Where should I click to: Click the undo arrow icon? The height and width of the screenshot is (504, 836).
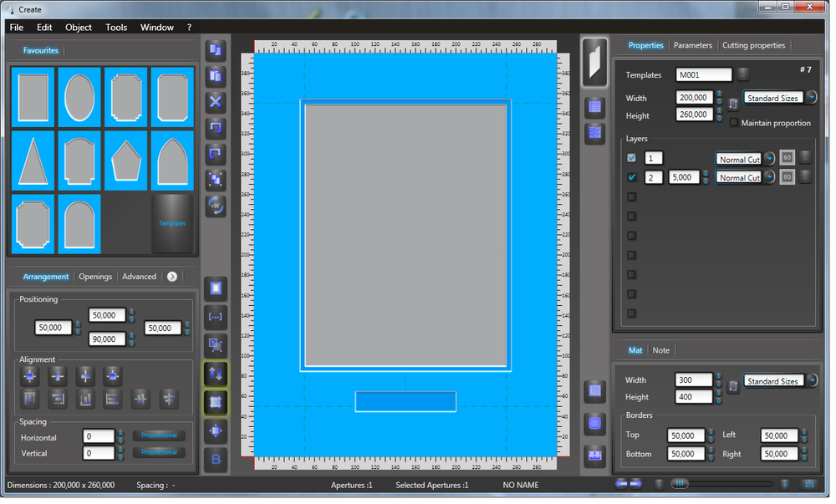[216, 128]
